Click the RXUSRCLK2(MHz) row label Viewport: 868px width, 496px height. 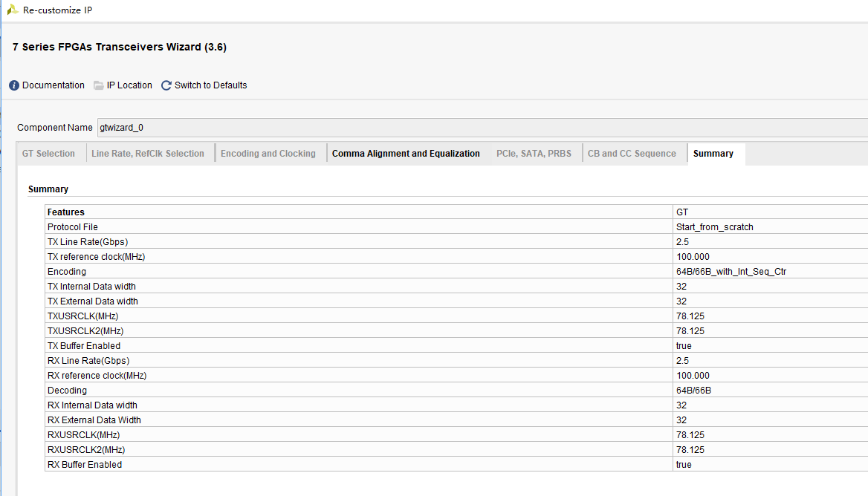tap(86, 450)
